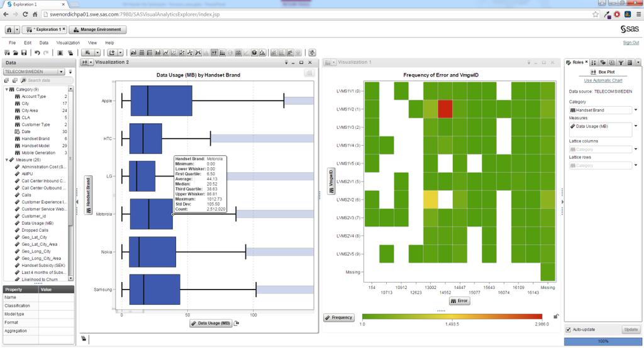Open the Filters tab funnel icon

621,62
